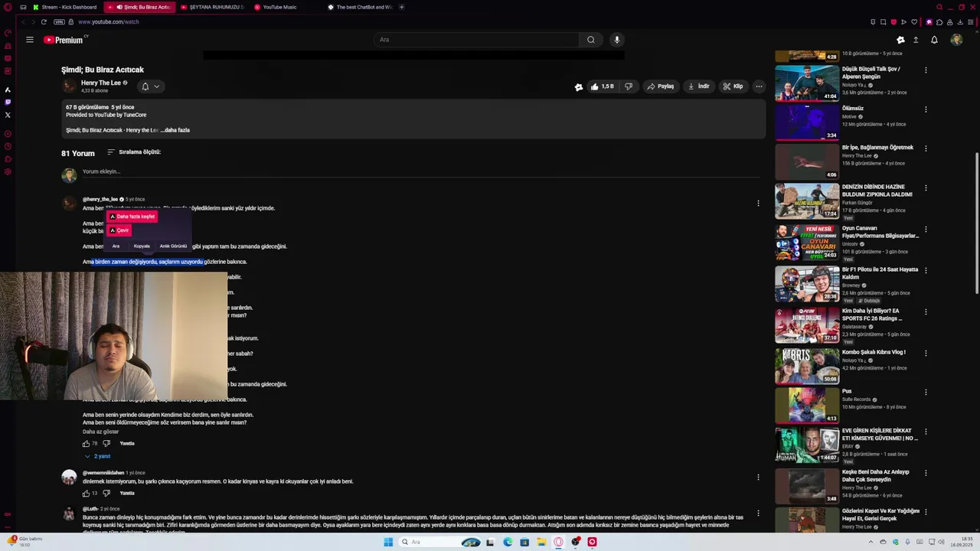The width and height of the screenshot is (980, 551).
Task: Expand the 2 yanıt replies
Action: point(98,456)
